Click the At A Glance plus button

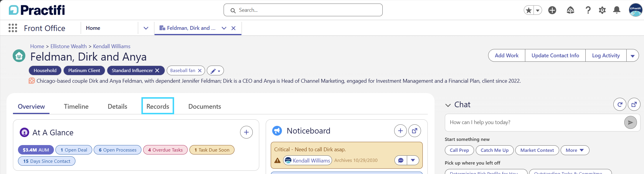(246, 132)
